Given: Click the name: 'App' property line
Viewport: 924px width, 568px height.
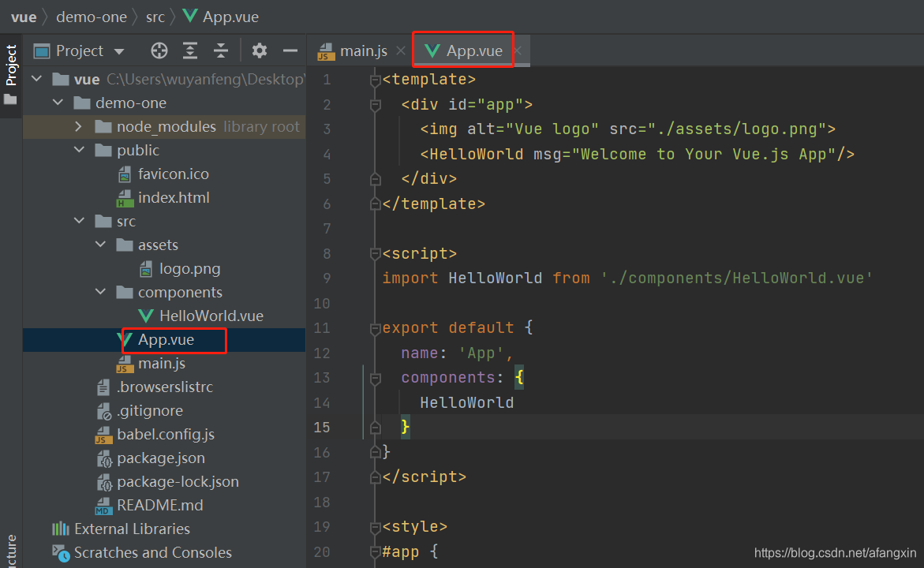Looking at the screenshot, I should coord(458,353).
